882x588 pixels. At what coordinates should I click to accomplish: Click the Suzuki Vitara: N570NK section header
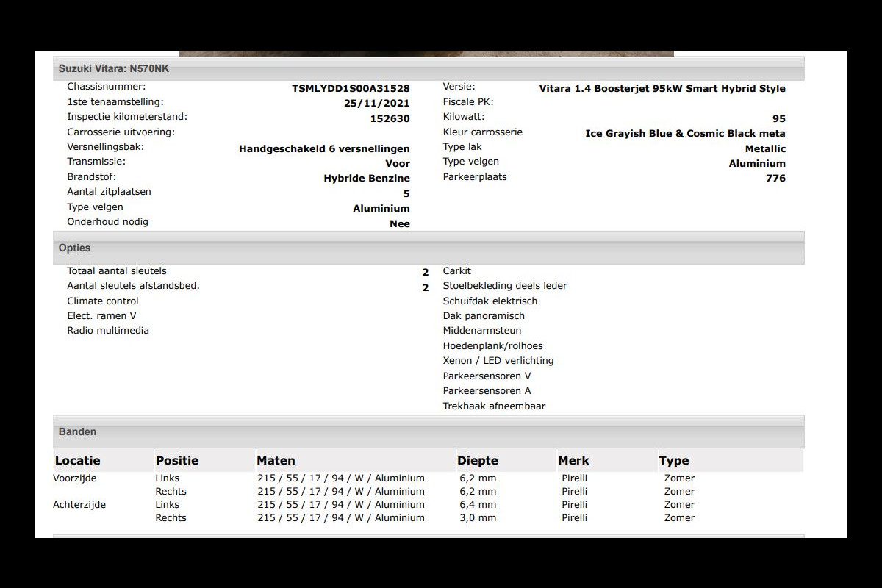coord(114,69)
